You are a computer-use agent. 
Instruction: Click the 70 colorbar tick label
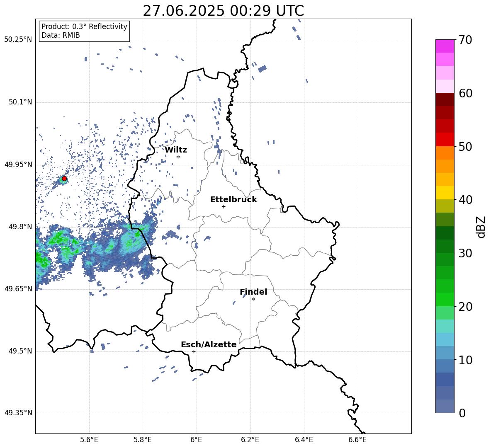(x=465, y=40)
